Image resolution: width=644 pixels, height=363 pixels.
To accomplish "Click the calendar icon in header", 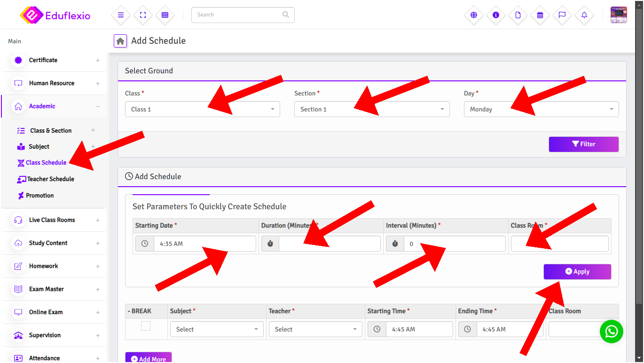I will (540, 15).
